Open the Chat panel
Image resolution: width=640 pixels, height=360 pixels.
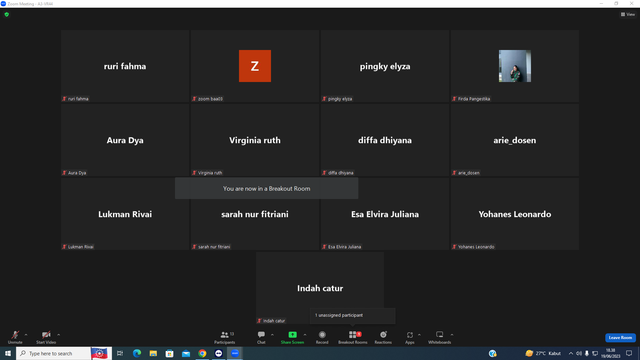coord(261,337)
